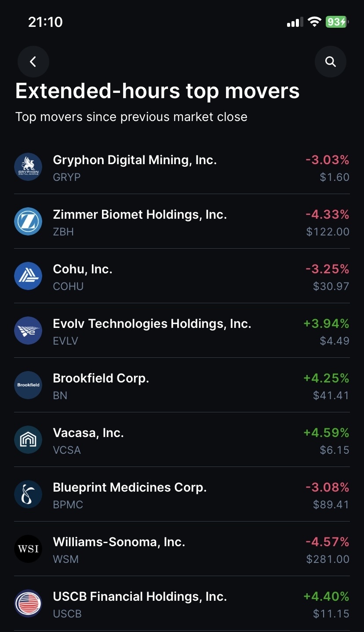This screenshot has height=632, width=364.
Task: Tap the Blueprint Medicines logo
Action: click(28, 494)
